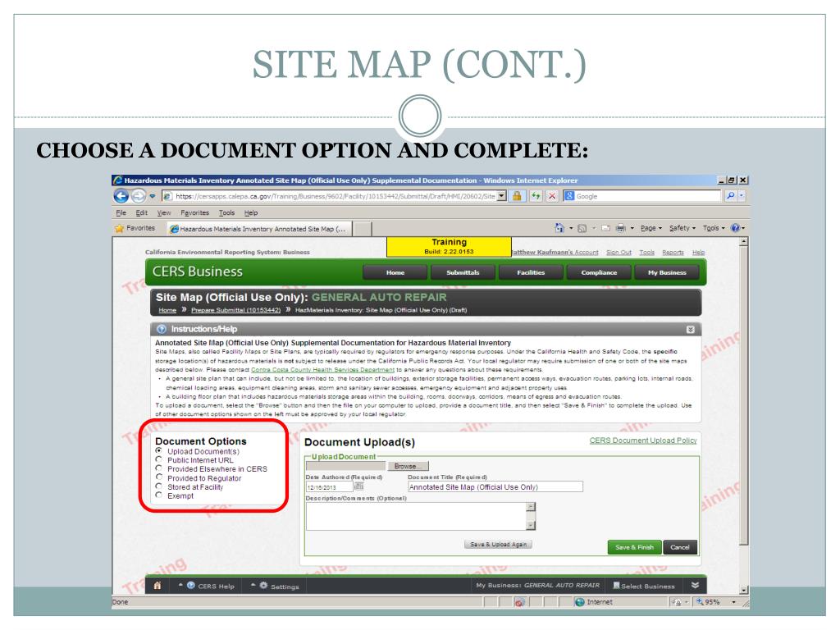This screenshot has height=630, width=840.
Task: Click the Facilities navigation button
Action: (531, 272)
